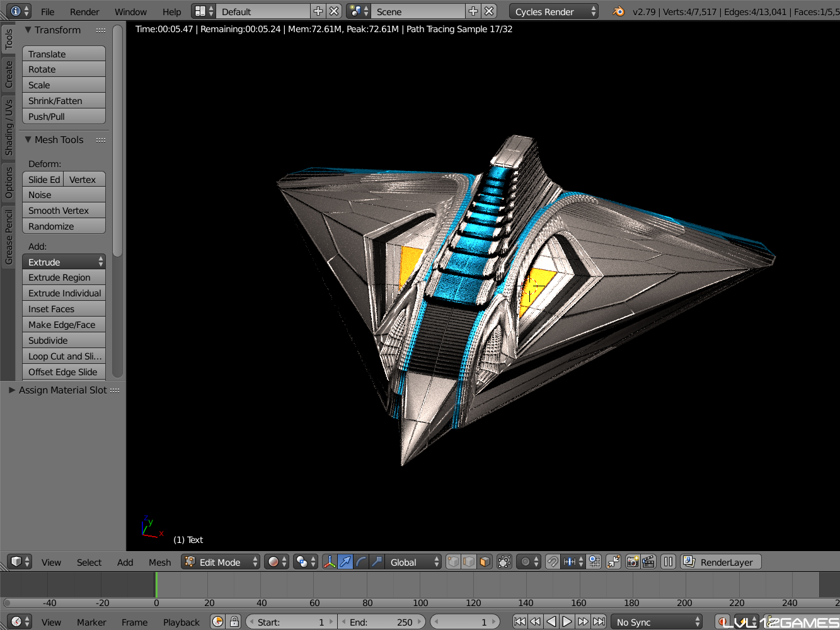The width and height of the screenshot is (840, 630).
Task: Click the Noise deform button
Action: tap(64, 195)
